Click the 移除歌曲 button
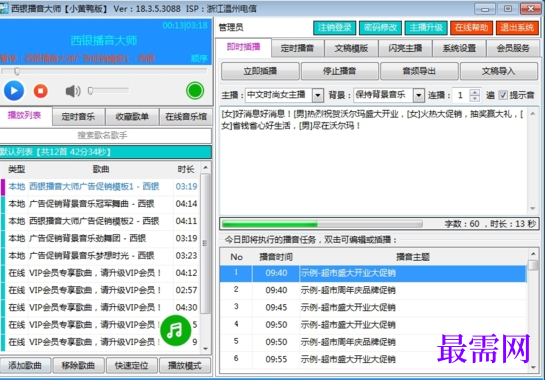 point(78,366)
